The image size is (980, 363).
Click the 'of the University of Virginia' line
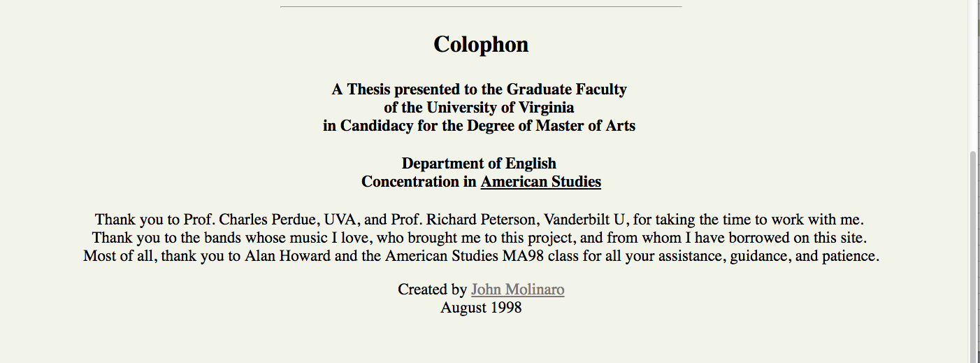480,108
